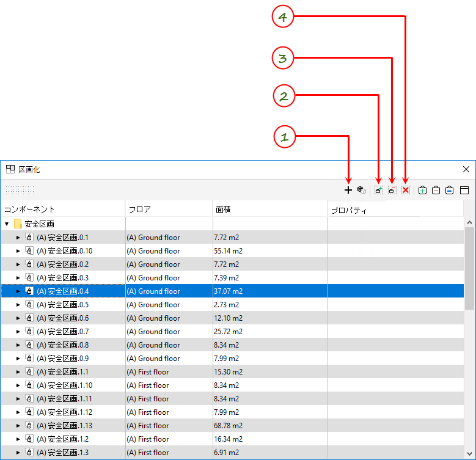Click the lock icon of selected 安全区画.0.4

click(29, 291)
